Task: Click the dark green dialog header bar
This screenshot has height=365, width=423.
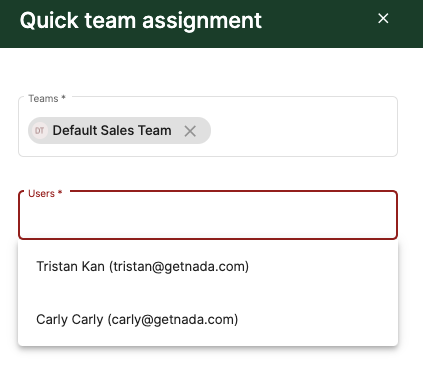Action: pos(211,24)
